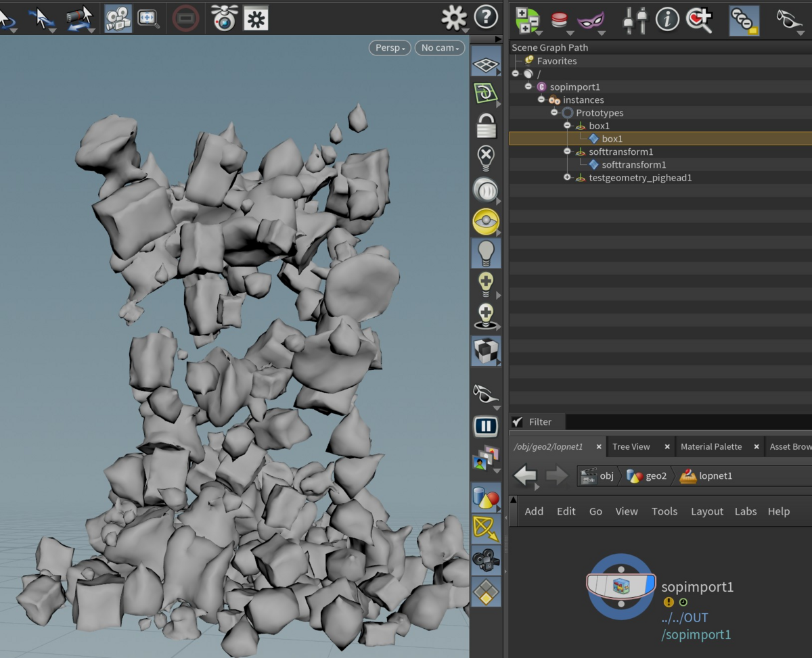Collapse the instances tree node
This screenshot has width=812, height=658.
[541, 99]
